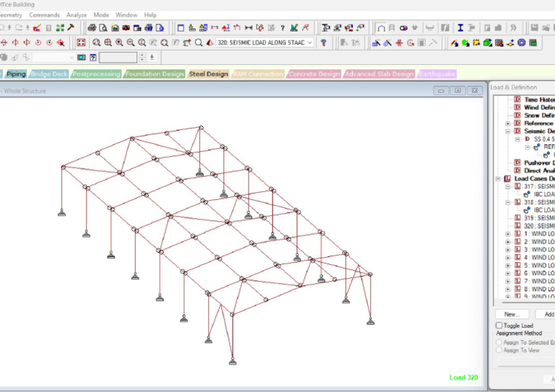Screen dimensions: 555x392
Task: Switch to the Steel Design tab
Action: click(208, 74)
